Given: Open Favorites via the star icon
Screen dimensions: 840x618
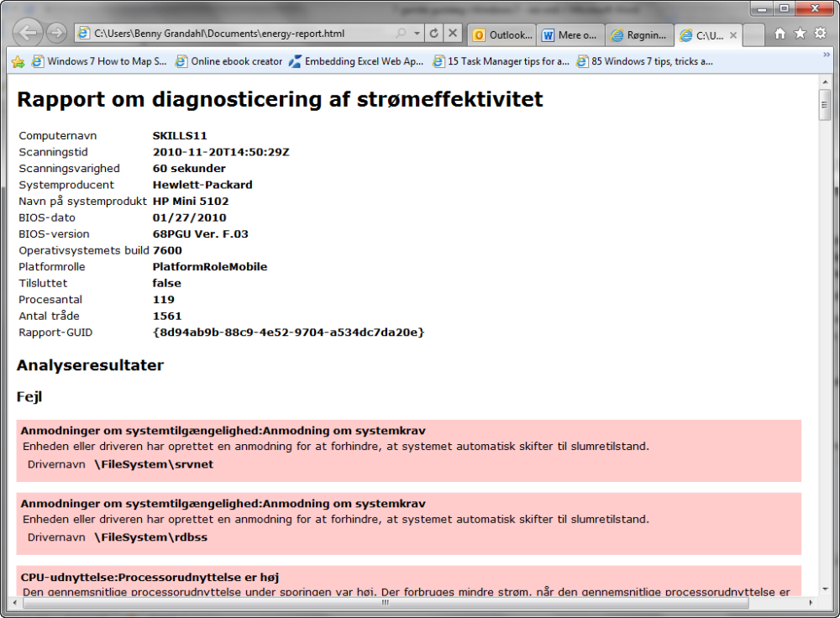Looking at the screenshot, I should point(800,34).
